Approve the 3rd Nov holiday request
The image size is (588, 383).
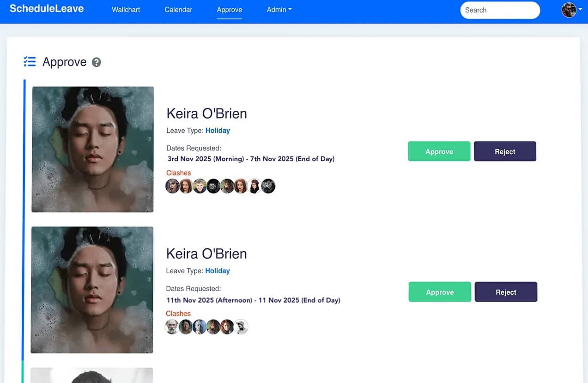[439, 151]
